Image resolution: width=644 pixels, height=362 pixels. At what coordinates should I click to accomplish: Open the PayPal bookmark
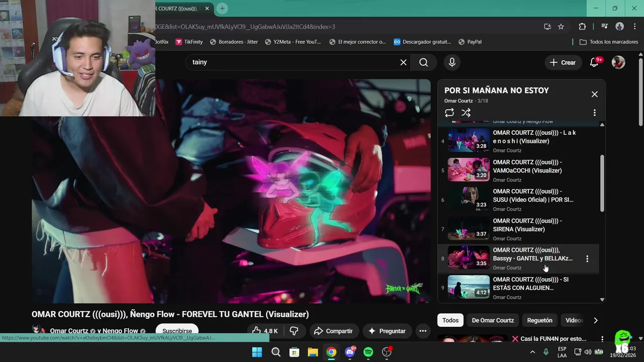(469, 42)
